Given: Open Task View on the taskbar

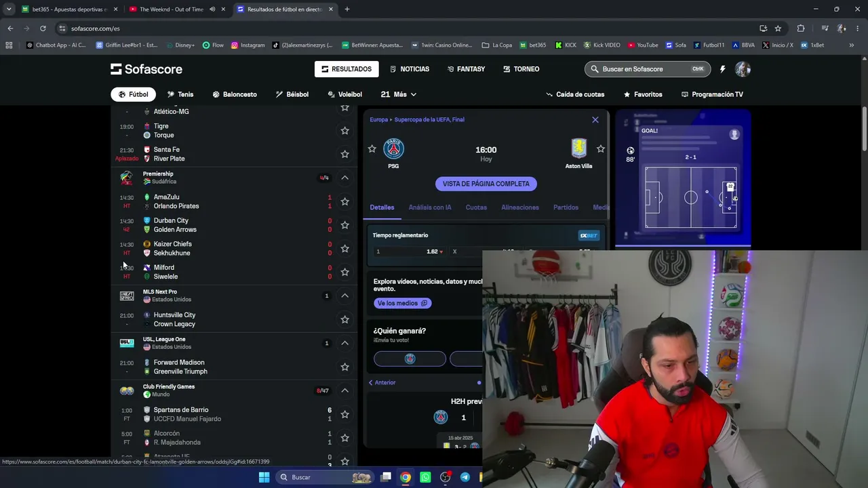Looking at the screenshot, I should 386,477.
